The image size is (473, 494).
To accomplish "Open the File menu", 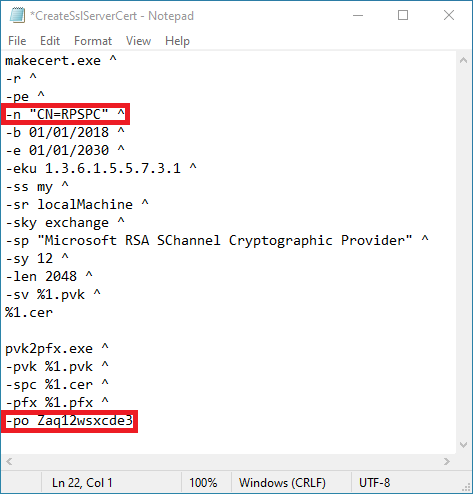I will (x=17, y=41).
